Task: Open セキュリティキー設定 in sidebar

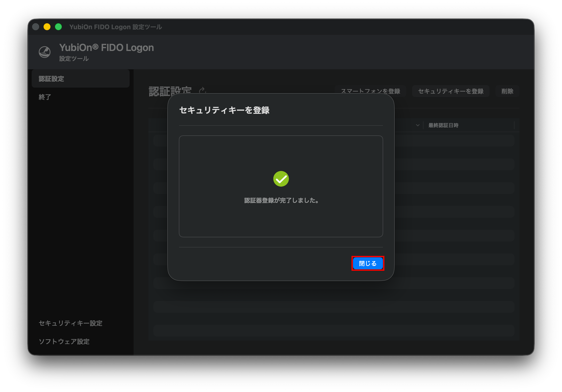Action: click(x=70, y=323)
